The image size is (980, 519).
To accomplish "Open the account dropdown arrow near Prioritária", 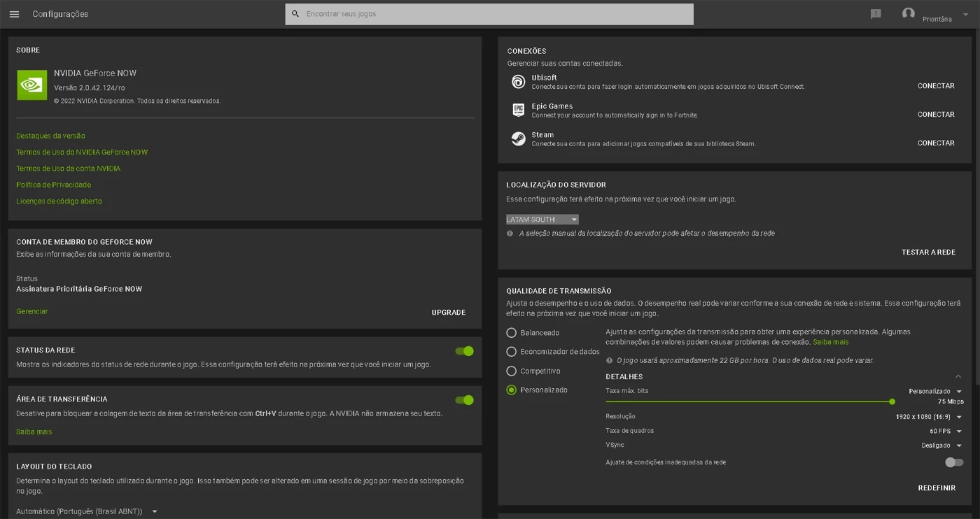I will click(x=965, y=15).
